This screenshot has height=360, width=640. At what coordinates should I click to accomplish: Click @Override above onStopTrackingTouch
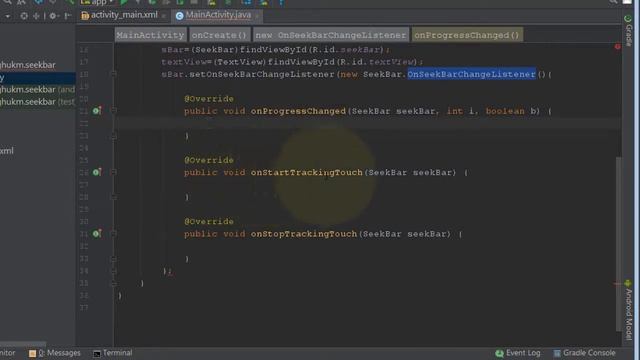click(209, 221)
